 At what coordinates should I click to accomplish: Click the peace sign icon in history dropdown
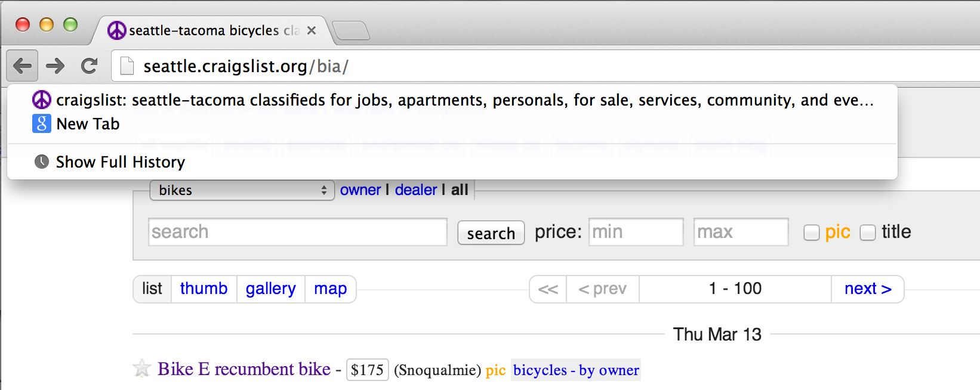coord(42,100)
